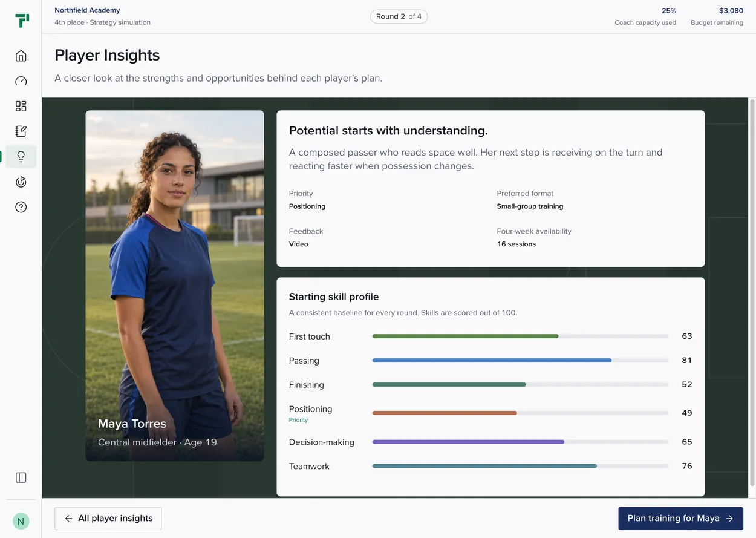Click Plan training for Maya button
The width and height of the screenshot is (756, 538).
(x=680, y=519)
